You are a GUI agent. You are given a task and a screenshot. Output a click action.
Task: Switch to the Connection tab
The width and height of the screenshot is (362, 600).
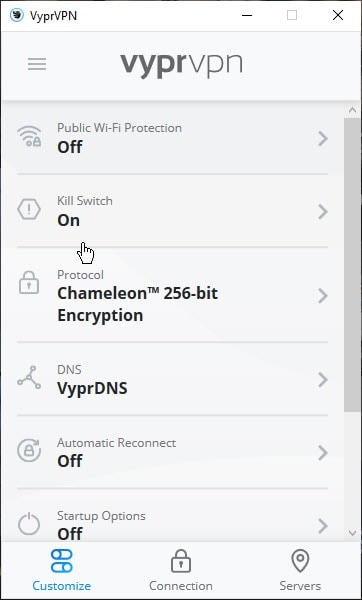181,570
